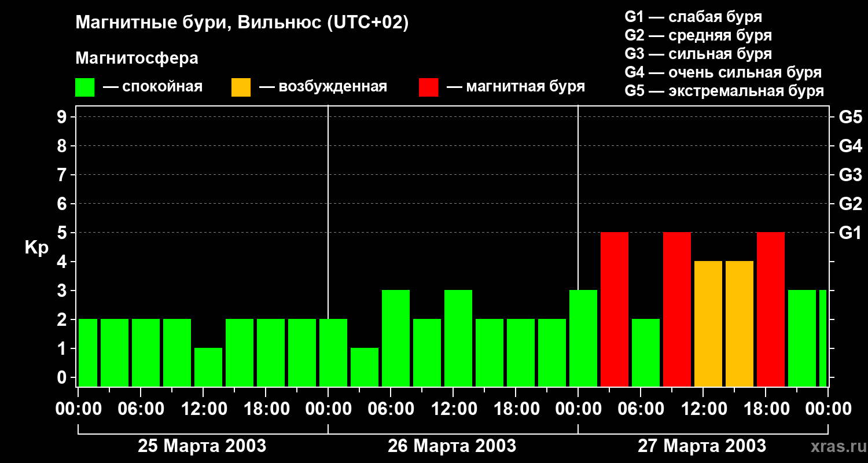This screenshot has width=868, height=463.
Task: Click the '— спокойная' legend label
Action: point(153,87)
